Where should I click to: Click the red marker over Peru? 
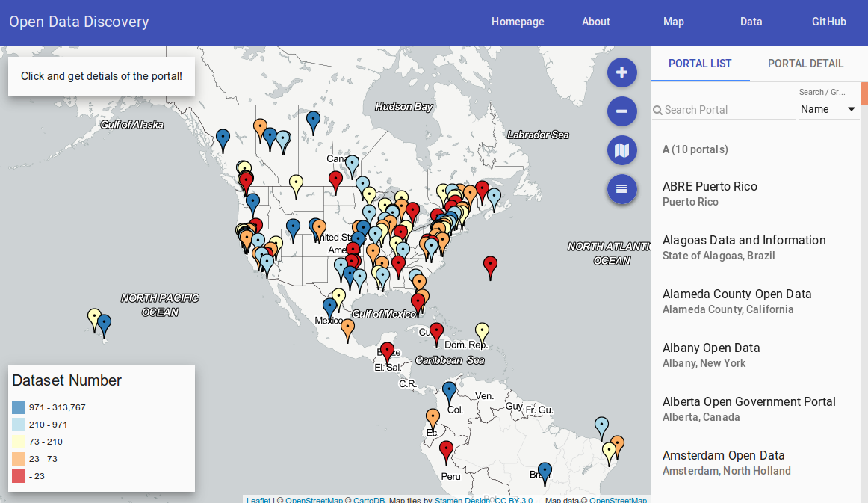coord(446,451)
